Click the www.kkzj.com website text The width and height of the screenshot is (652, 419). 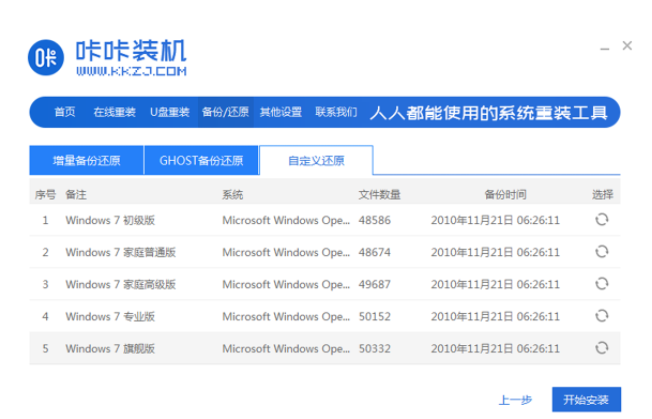point(131,71)
